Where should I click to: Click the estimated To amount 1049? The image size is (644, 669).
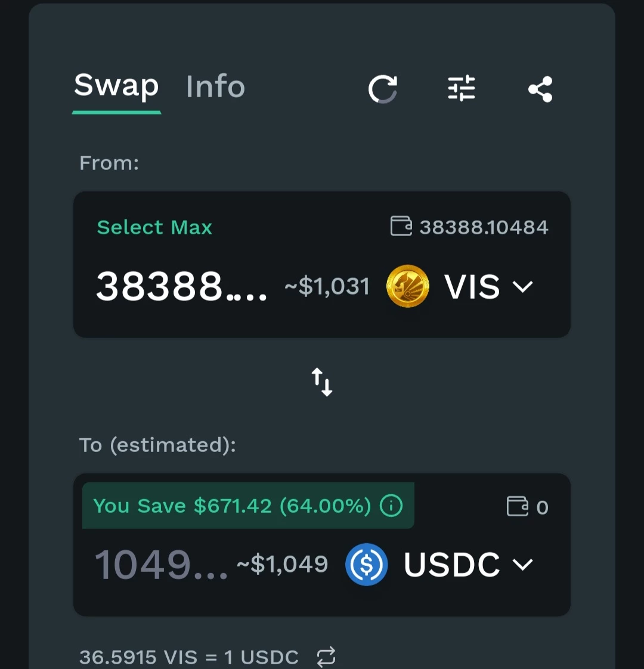(161, 565)
